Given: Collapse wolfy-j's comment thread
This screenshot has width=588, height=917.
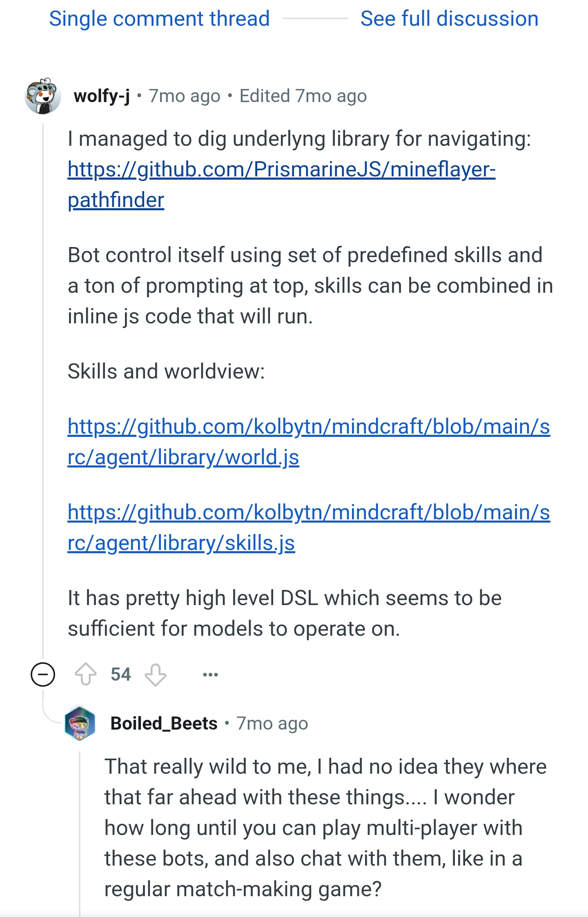Looking at the screenshot, I should click(43, 674).
